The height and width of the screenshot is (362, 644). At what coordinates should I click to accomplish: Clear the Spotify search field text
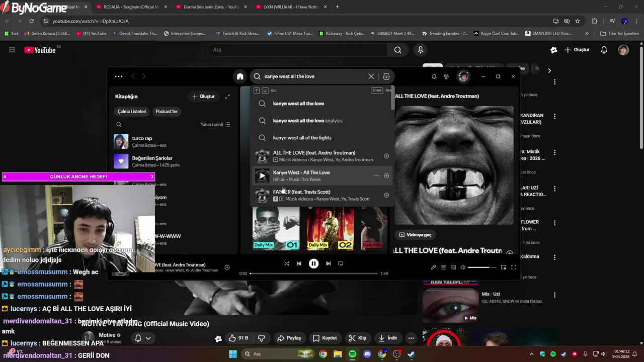[x=371, y=76]
